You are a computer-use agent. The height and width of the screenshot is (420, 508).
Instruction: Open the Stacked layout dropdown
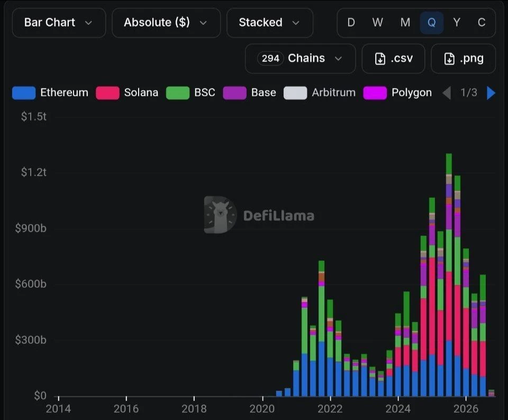270,23
